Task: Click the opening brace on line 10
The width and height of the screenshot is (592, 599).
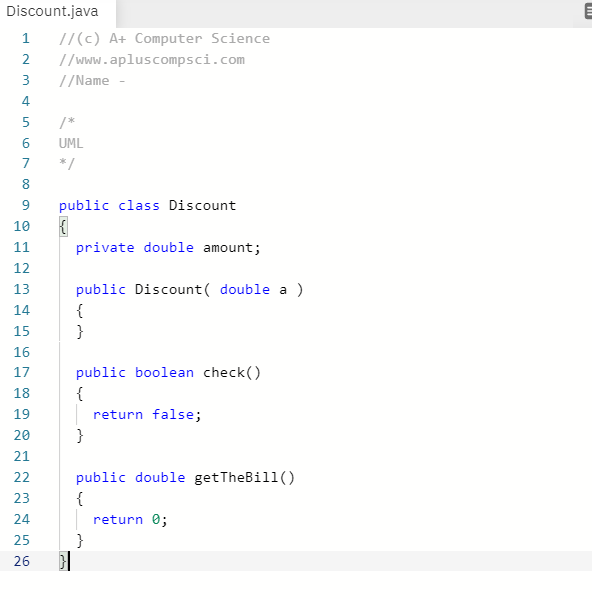Action: [63, 227]
